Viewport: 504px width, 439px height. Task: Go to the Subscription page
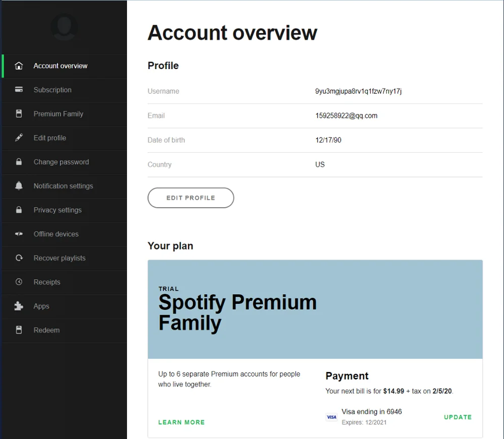65,90
